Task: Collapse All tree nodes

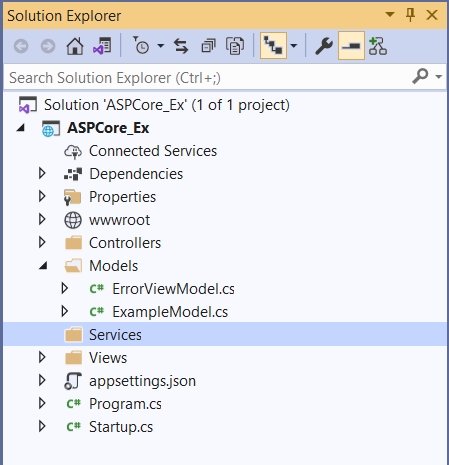Action: pyautogui.click(x=208, y=46)
